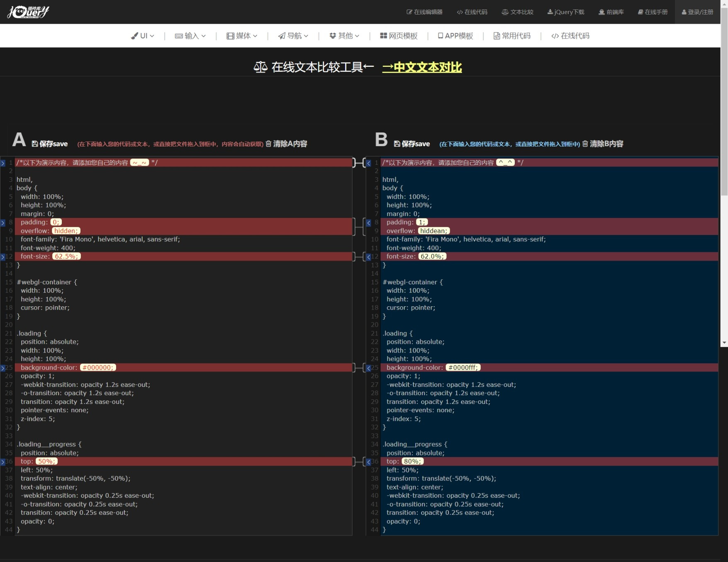
Task: Save panel B content with 保存save
Action: tap(412, 144)
